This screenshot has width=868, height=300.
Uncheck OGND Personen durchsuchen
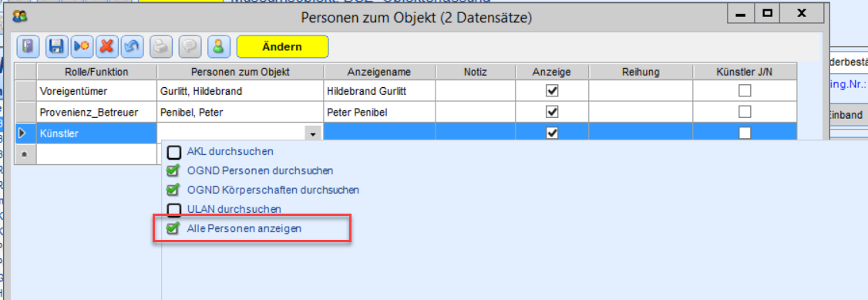tap(173, 170)
